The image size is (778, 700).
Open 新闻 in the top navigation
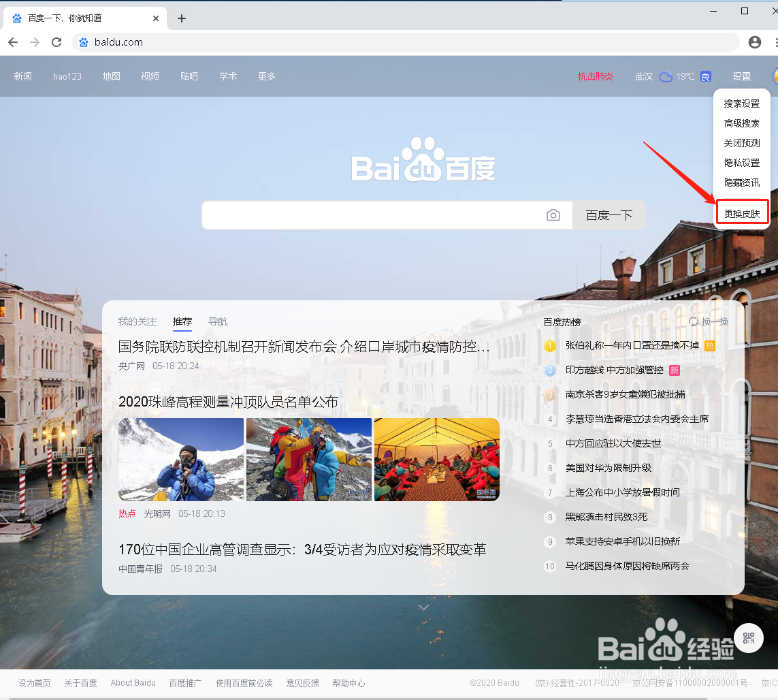pyautogui.click(x=23, y=76)
